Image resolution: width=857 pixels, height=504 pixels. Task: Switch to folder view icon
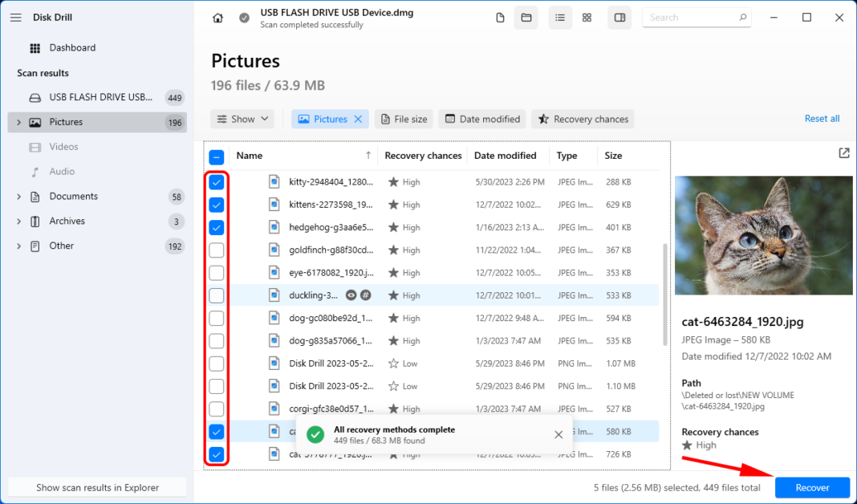tap(526, 18)
